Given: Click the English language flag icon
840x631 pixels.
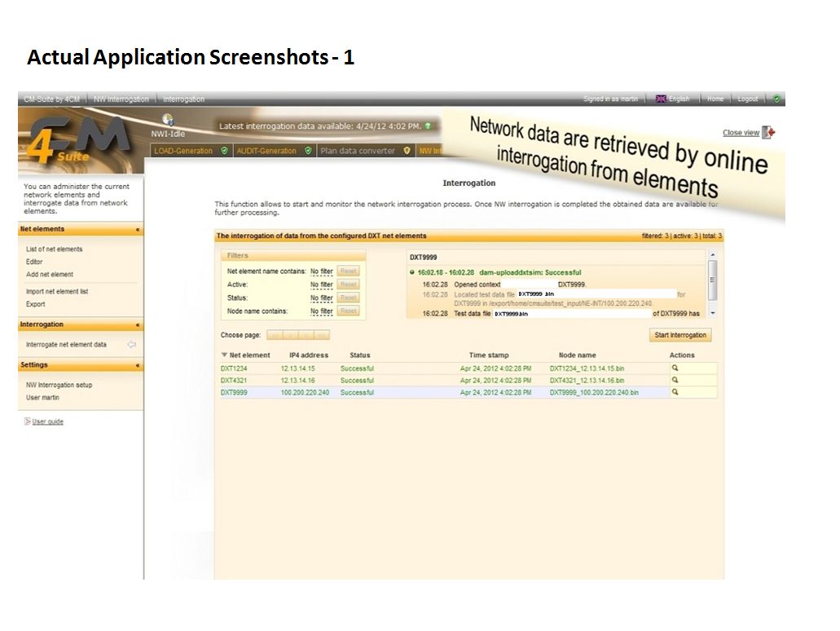Looking at the screenshot, I should [661, 99].
